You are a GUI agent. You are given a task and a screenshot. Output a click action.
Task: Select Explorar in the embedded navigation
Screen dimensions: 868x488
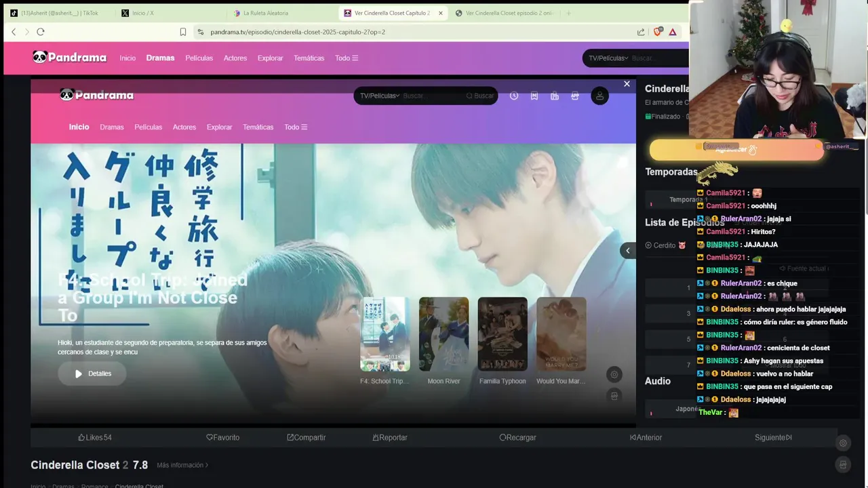click(x=219, y=127)
